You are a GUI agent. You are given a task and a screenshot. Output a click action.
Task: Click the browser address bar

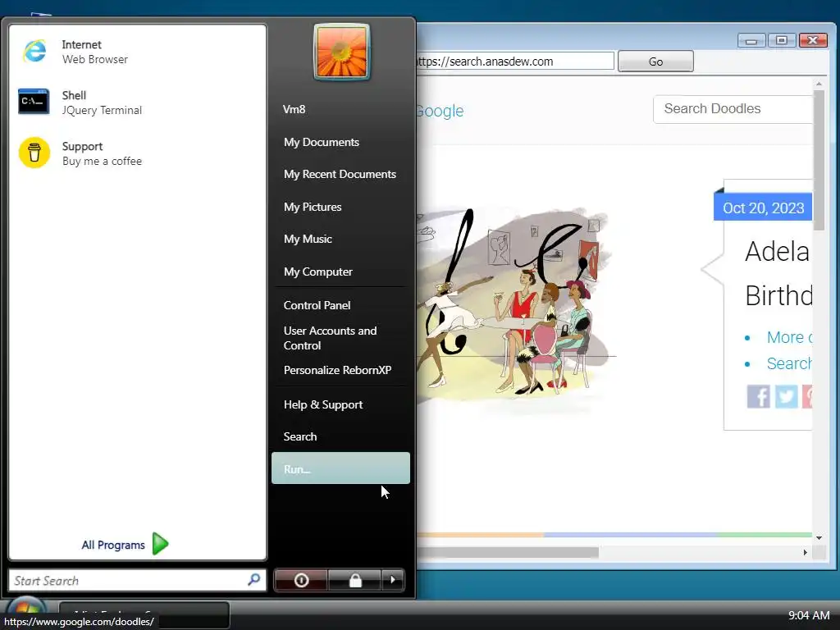(x=515, y=61)
